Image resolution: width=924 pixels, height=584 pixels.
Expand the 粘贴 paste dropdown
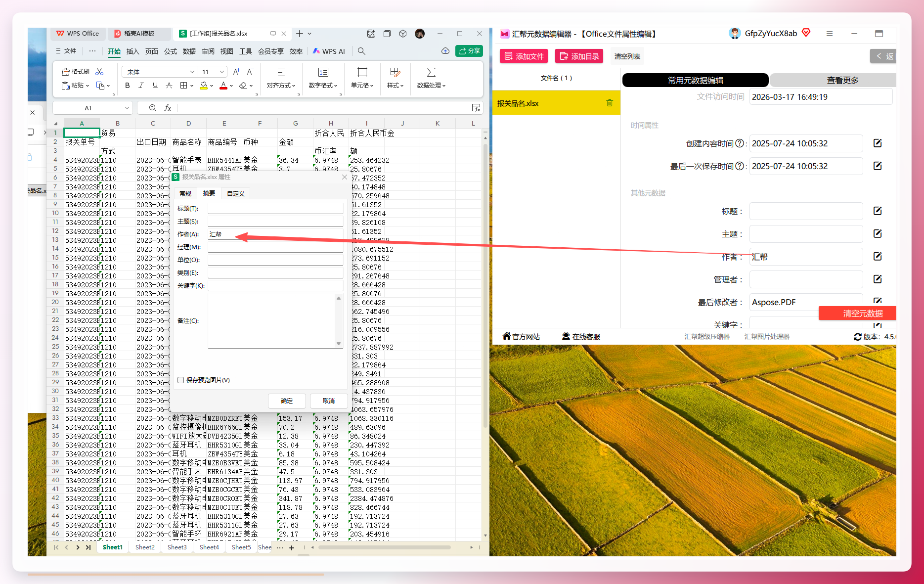pos(88,86)
